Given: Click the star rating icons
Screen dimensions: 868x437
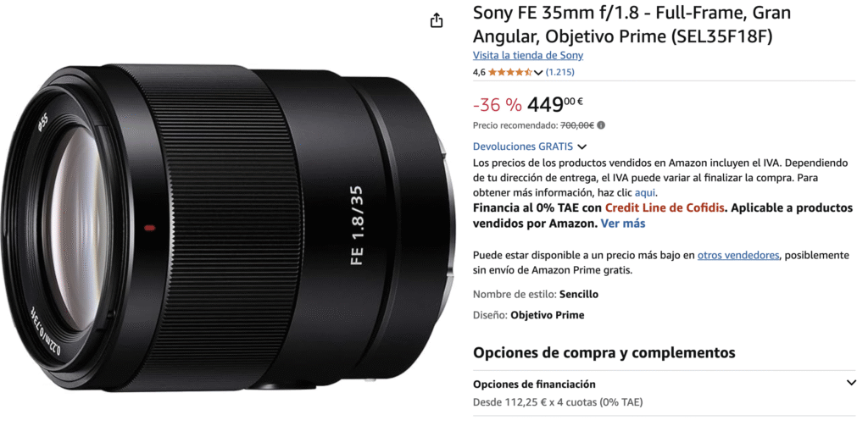Looking at the screenshot, I should (509, 72).
